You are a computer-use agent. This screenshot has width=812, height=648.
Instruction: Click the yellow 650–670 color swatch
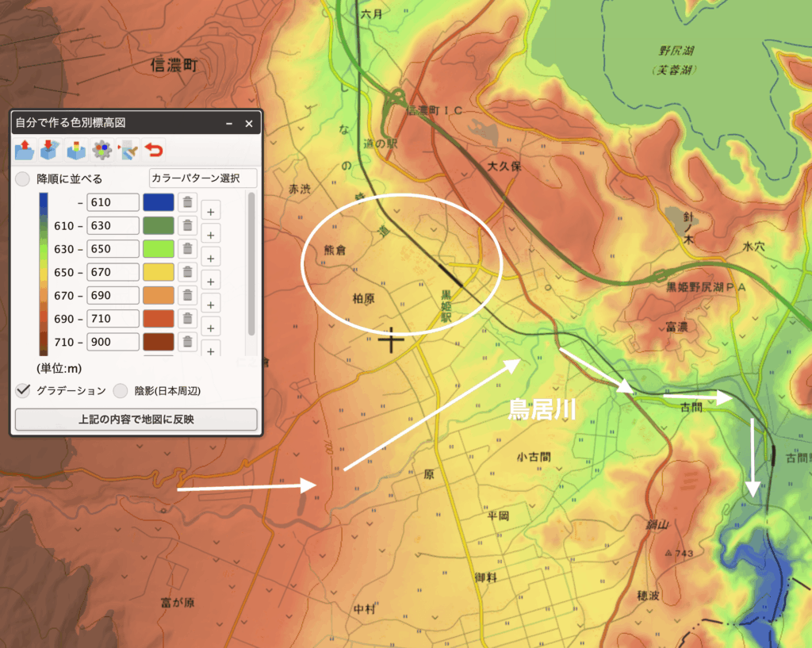pyautogui.click(x=158, y=272)
